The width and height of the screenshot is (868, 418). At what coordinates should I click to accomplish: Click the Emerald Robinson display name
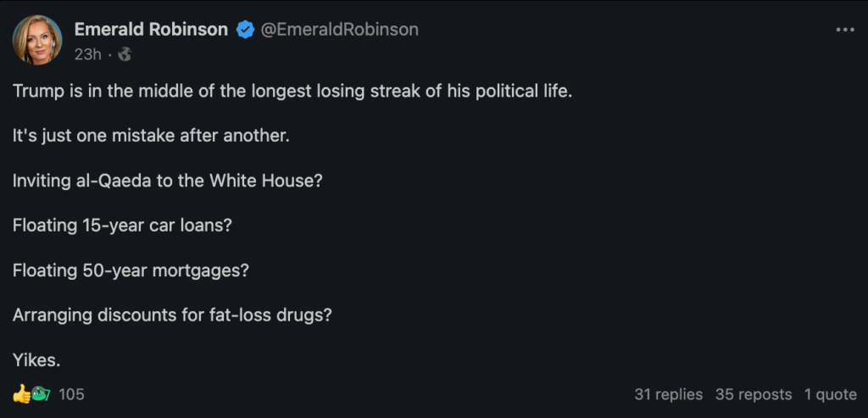151,30
